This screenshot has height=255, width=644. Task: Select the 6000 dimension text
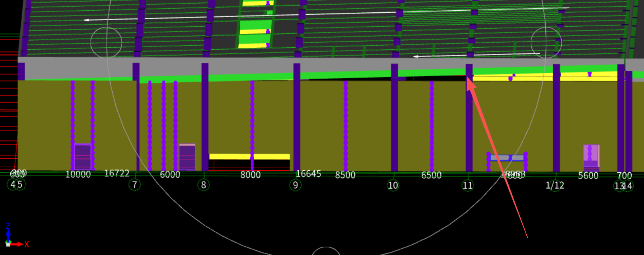click(170, 175)
